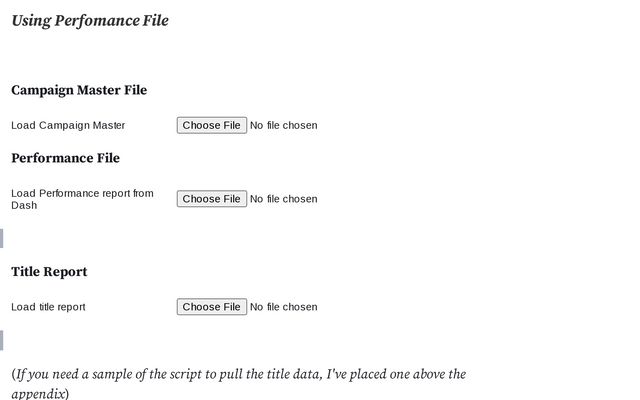This screenshot has height=400, width=640.
Task: Click Choose File for Performance report
Action: tap(212, 199)
